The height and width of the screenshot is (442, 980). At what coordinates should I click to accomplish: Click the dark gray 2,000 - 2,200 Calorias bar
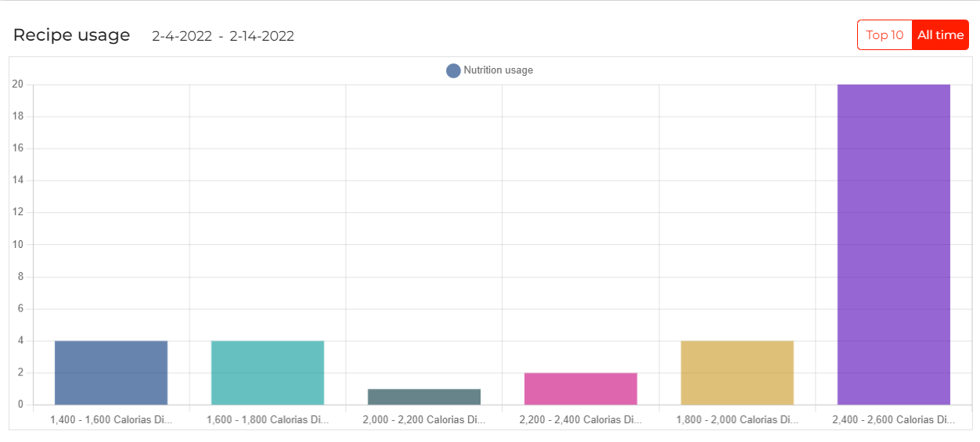coord(424,397)
